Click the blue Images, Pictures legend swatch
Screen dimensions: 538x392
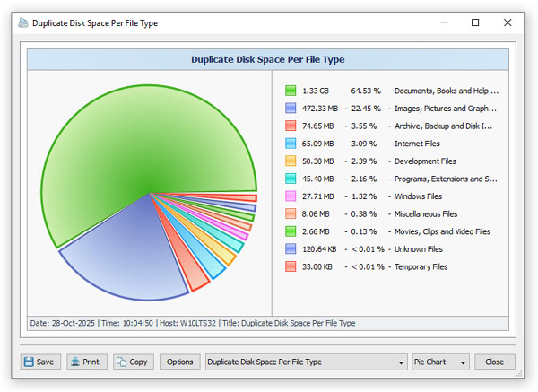pyautogui.click(x=291, y=109)
